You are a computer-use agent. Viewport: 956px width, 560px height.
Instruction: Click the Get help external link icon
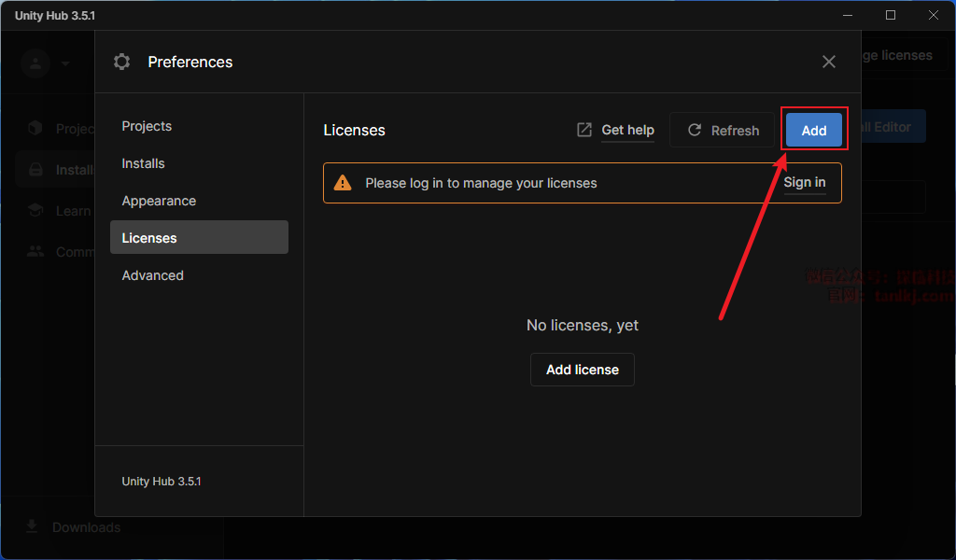[x=584, y=131]
